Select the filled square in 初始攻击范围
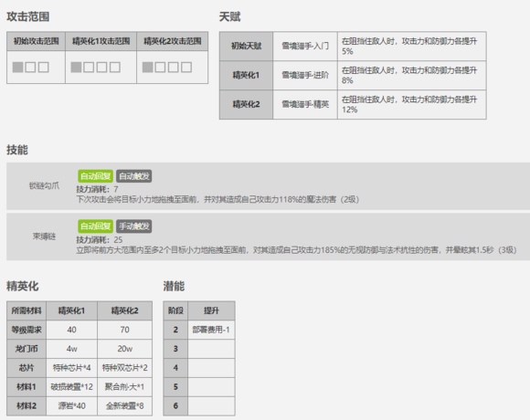The image size is (530, 420). tap(18, 68)
